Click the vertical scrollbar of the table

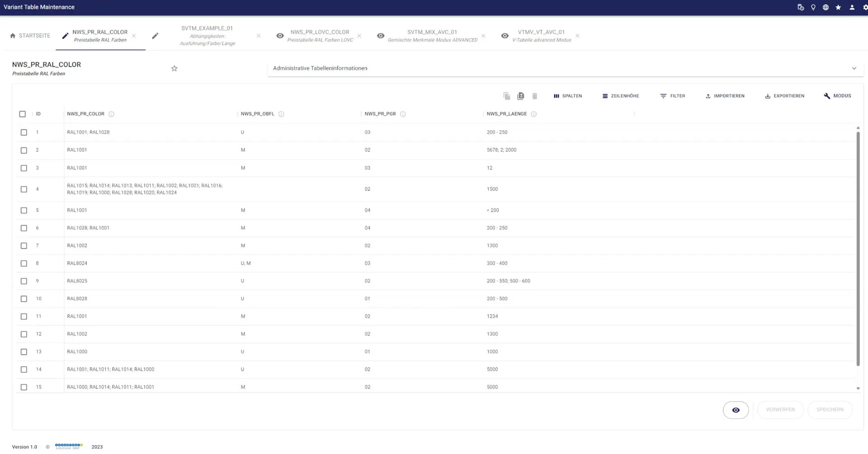[x=858, y=253]
